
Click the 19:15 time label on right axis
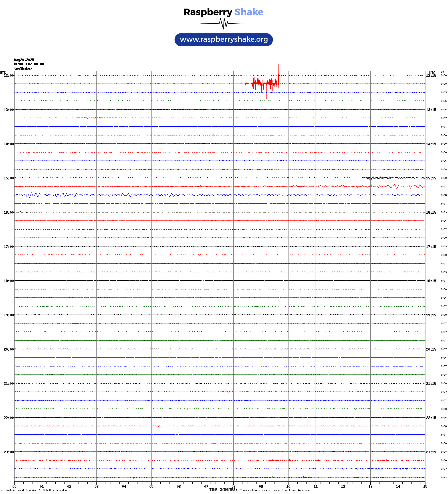431,315
